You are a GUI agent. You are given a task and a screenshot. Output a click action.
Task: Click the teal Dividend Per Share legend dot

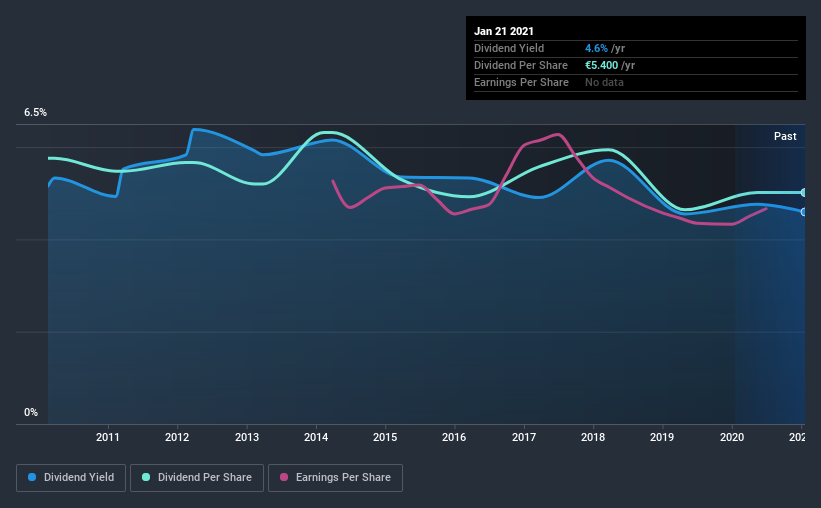pos(146,477)
